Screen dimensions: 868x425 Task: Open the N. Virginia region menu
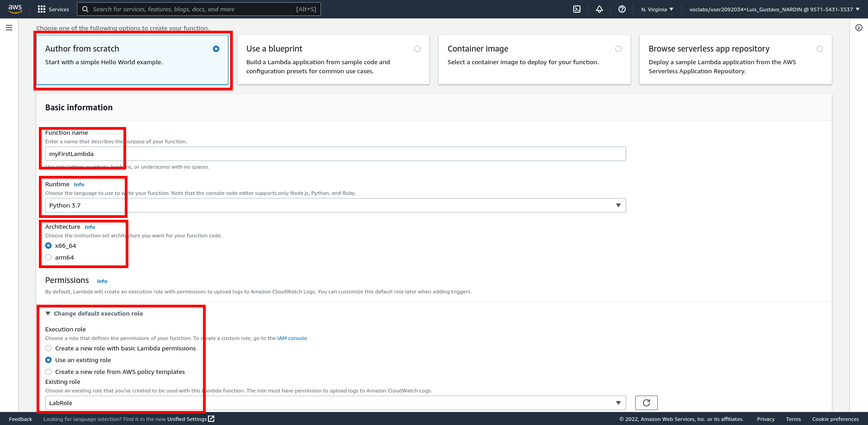click(657, 9)
